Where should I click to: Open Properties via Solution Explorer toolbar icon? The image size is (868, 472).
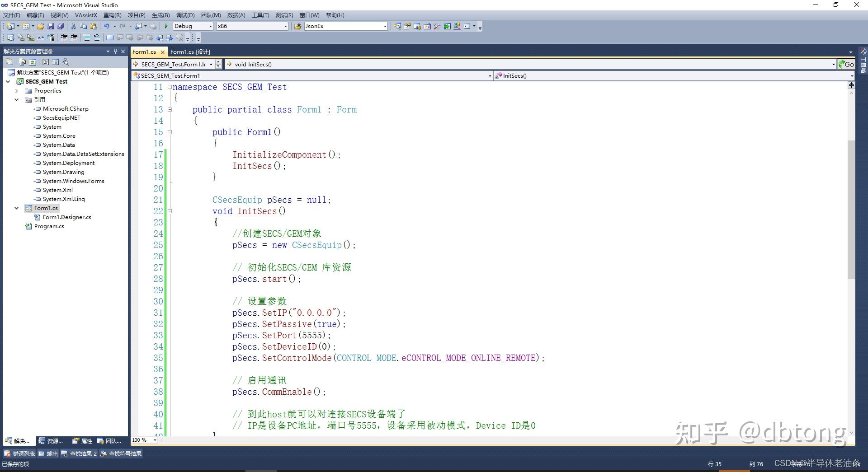tap(10, 62)
